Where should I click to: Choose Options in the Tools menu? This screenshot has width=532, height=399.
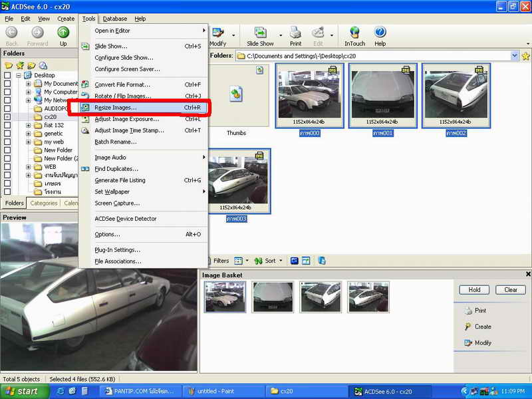pos(143,235)
